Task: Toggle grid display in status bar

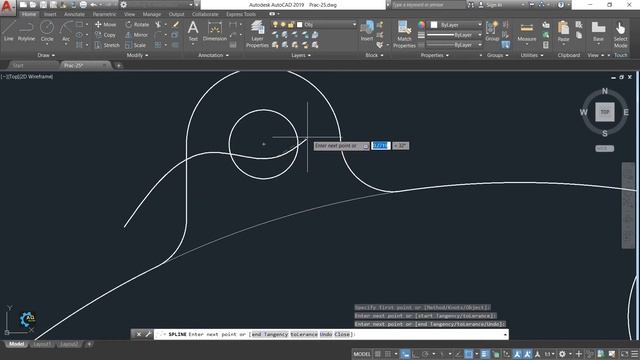Action: [378, 354]
